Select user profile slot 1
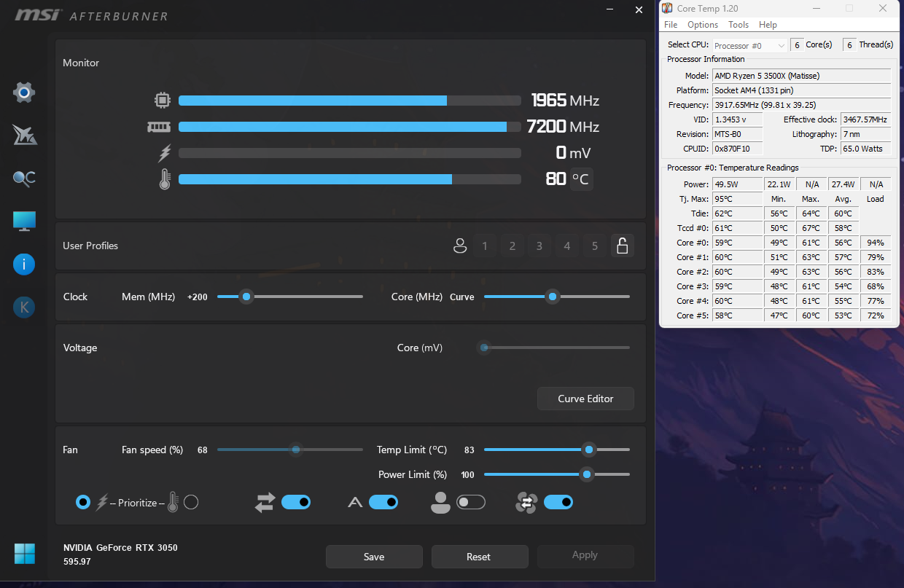The width and height of the screenshot is (904, 588). coord(485,246)
